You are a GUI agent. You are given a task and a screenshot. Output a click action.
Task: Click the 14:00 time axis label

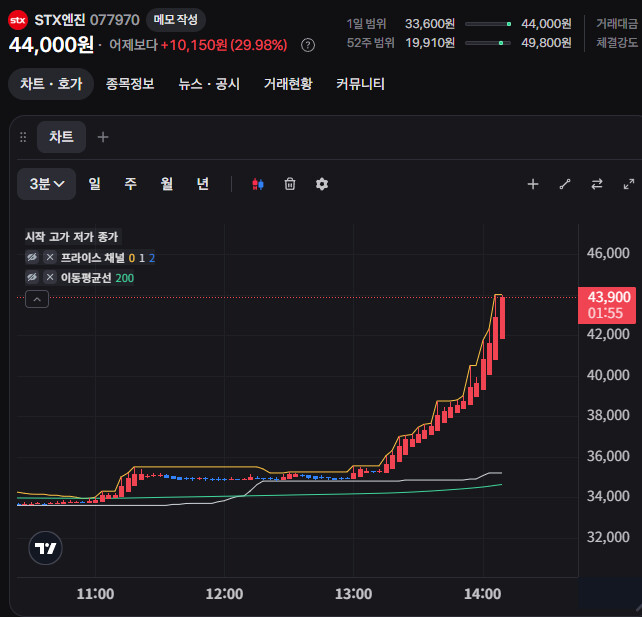[x=482, y=594]
